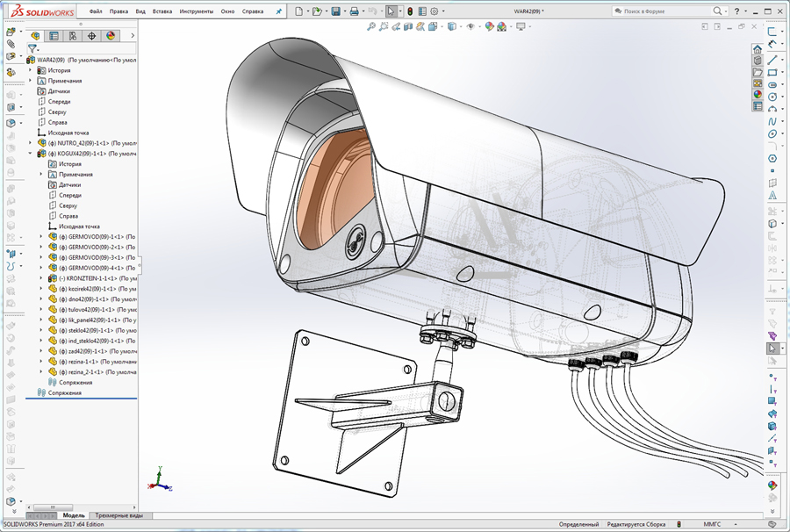Click the filter funnel in feature tree
Viewport: 790px width, 532px height.
(32, 48)
